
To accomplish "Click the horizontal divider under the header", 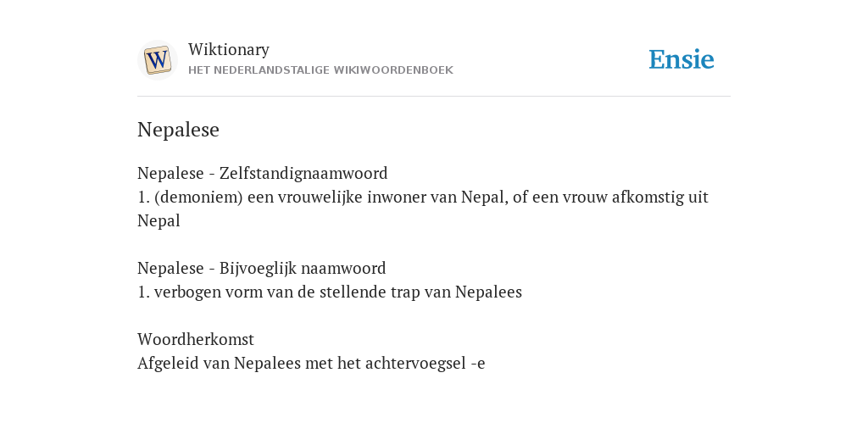I will click(434, 97).
